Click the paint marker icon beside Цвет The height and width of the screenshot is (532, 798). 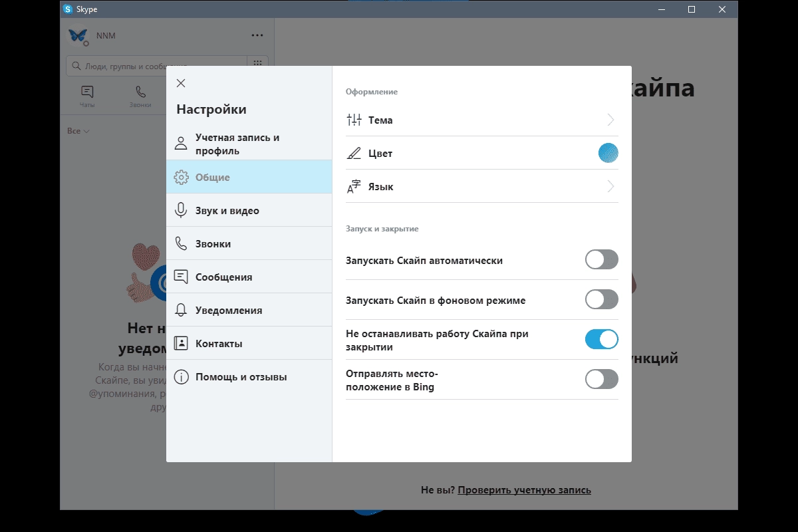coord(354,154)
